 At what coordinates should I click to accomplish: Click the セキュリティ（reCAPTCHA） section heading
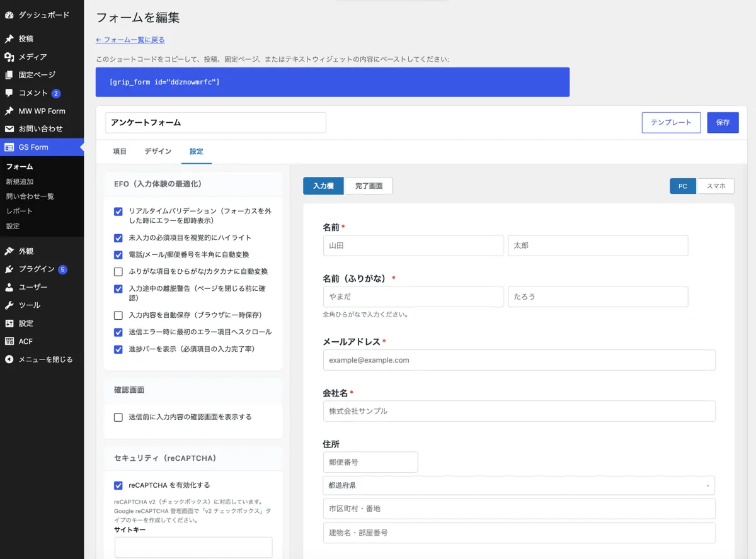click(x=165, y=458)
